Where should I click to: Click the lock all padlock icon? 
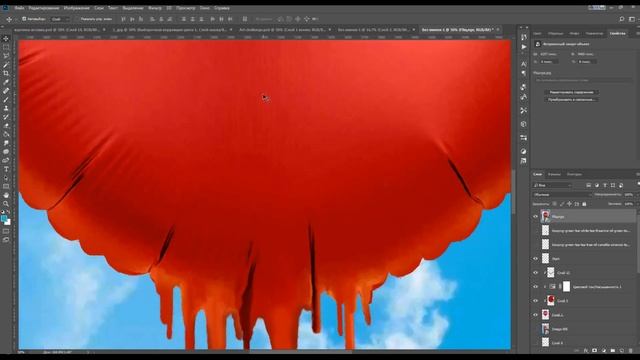[x=584, y=204]
